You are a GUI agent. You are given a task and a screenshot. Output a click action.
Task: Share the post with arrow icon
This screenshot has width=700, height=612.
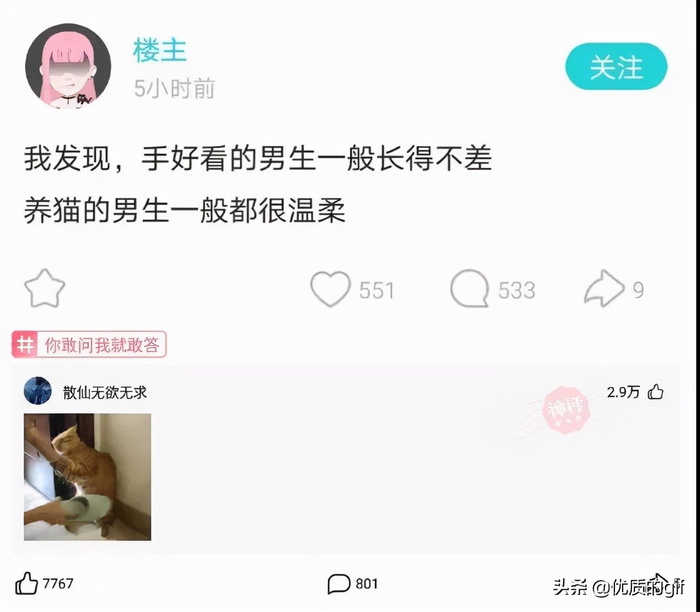click(604, 288)
